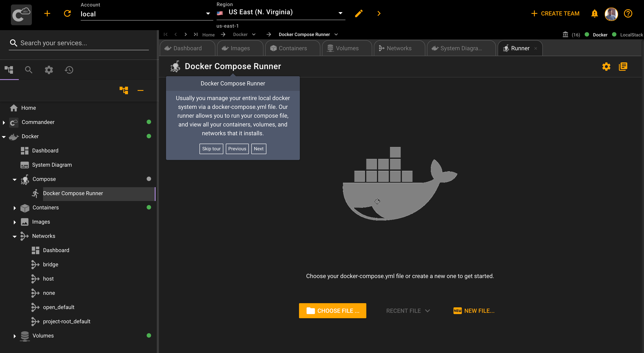This screenshot has height=353, width=644.
Task: Open the sidebar settings gear icon
Action: tap(49, 70)
